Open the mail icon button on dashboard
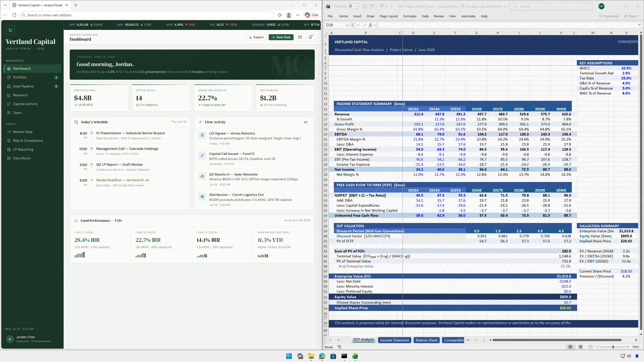 pyautogui.click(x=300, y=37)
